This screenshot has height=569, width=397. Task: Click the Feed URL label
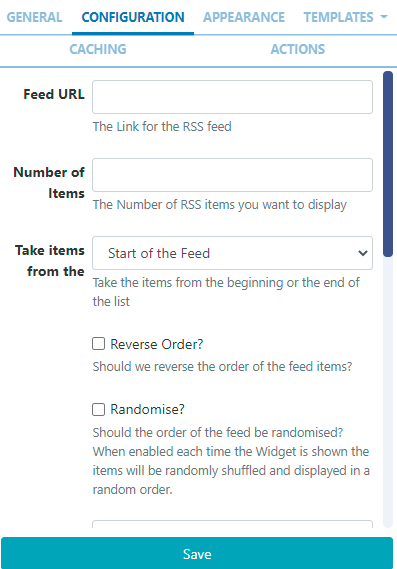[54, 94]
